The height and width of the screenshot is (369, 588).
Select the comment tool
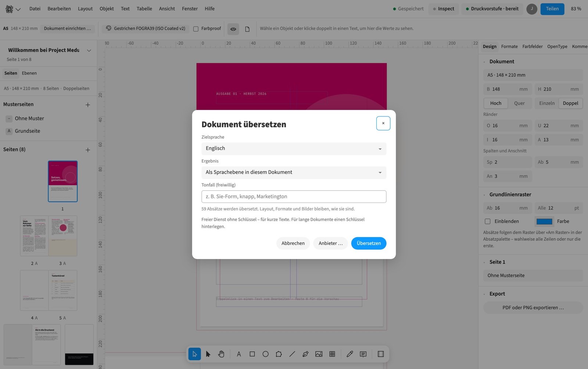[363, 354]
